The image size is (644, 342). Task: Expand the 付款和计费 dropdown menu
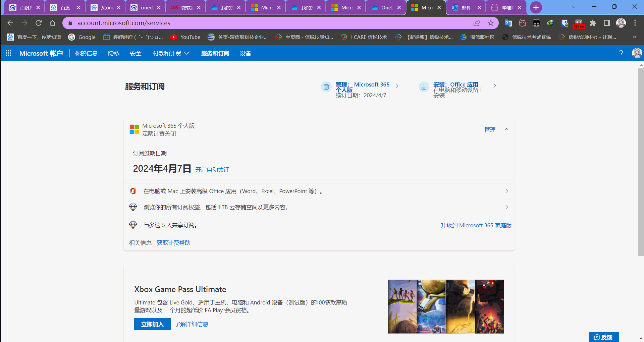tap(171, 53)
